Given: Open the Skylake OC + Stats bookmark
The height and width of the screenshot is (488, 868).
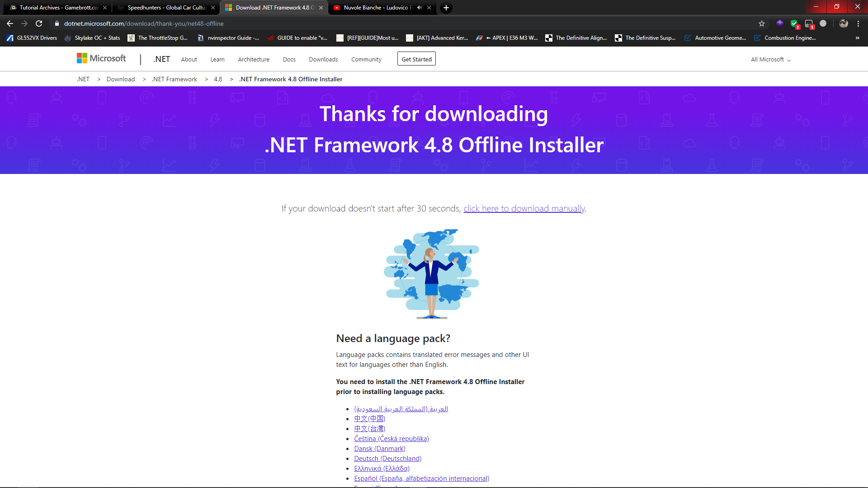Looking at the screenshot, I should (93, 38).
